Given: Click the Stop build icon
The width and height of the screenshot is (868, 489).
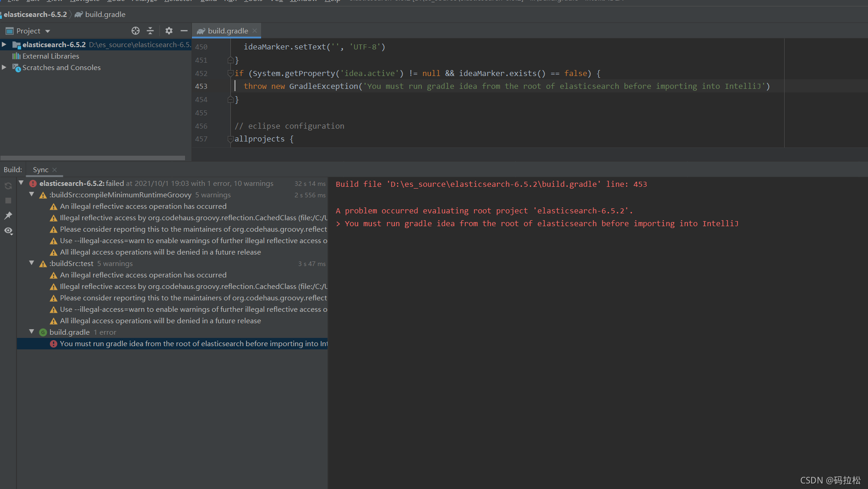Looking at the screenshot, I should click(x=8, y=201).
